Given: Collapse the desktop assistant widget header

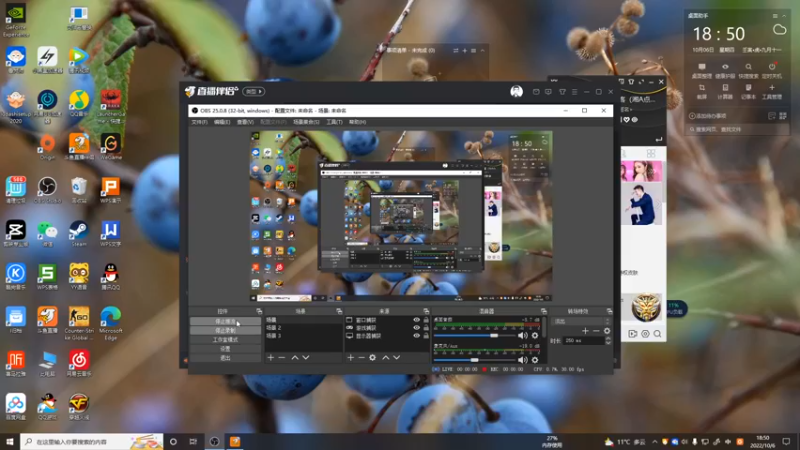Looking at the screenshot, I should pos(784,16).
